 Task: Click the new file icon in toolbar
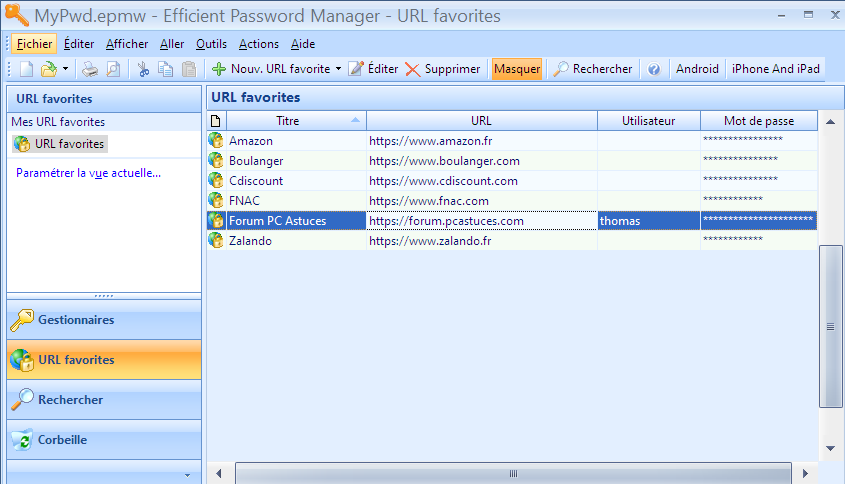27,69
